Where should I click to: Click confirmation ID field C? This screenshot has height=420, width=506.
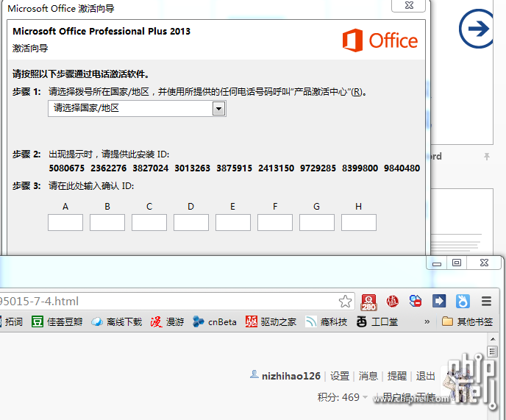coord(149,222)
